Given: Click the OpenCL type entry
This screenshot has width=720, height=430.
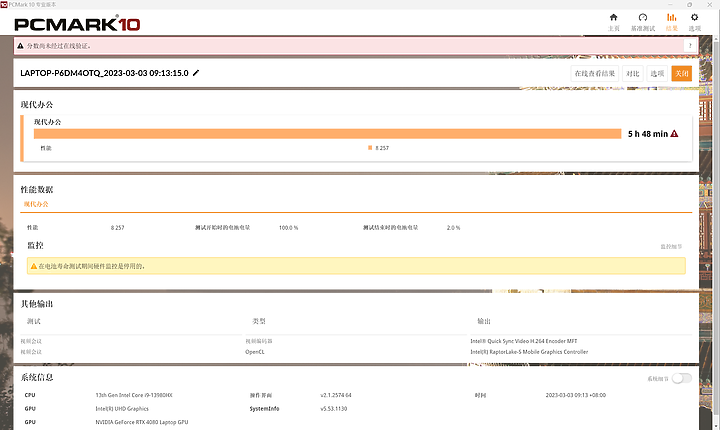Looking at the screenshot, I should (x=255, y=352).
